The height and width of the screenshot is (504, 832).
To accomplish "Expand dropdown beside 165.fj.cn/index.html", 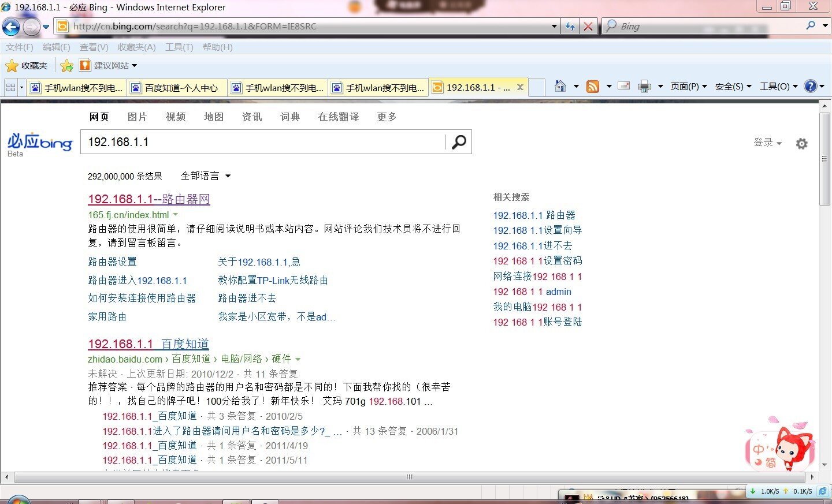I will point(175,215).
